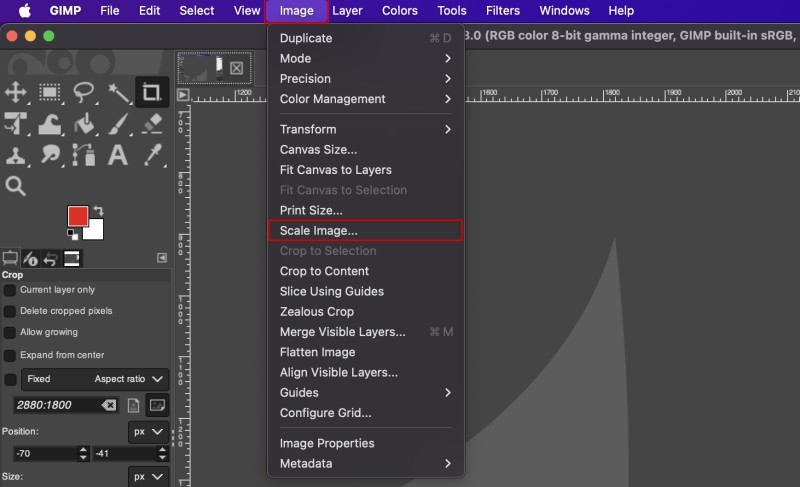Select the Color Picker eyedropper tool

click(152, 155)
